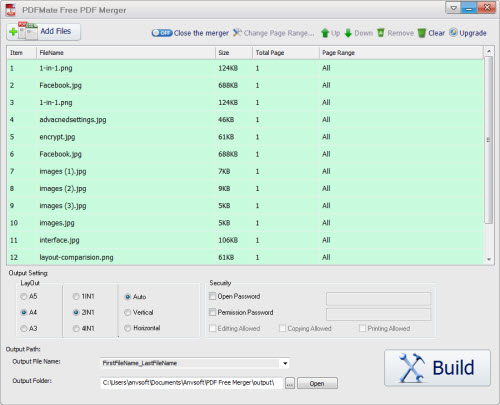Screen dimensions: 500x405
Task: Select row 10 images.jpg
Action: pyautogui.click(x=245, y=223)
